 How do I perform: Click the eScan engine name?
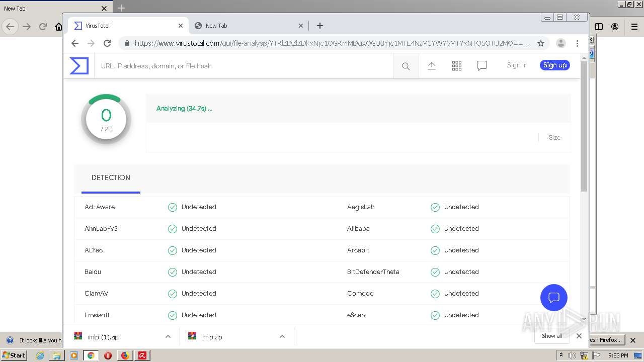pos(356,315)
